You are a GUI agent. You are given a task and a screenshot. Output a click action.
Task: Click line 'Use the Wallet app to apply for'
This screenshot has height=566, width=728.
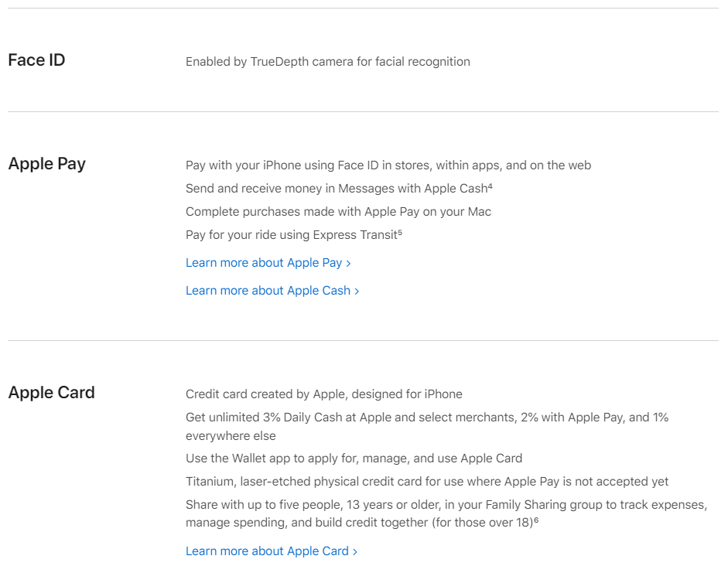pos(354,459)
